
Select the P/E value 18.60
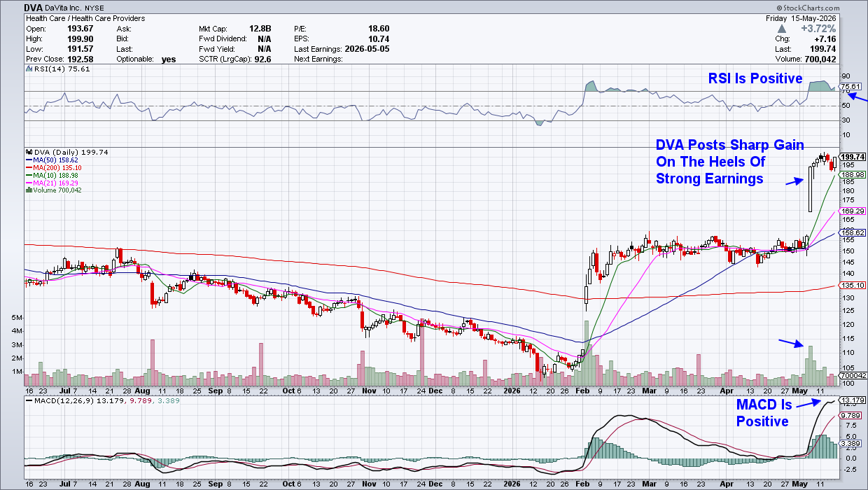[378, 29]
